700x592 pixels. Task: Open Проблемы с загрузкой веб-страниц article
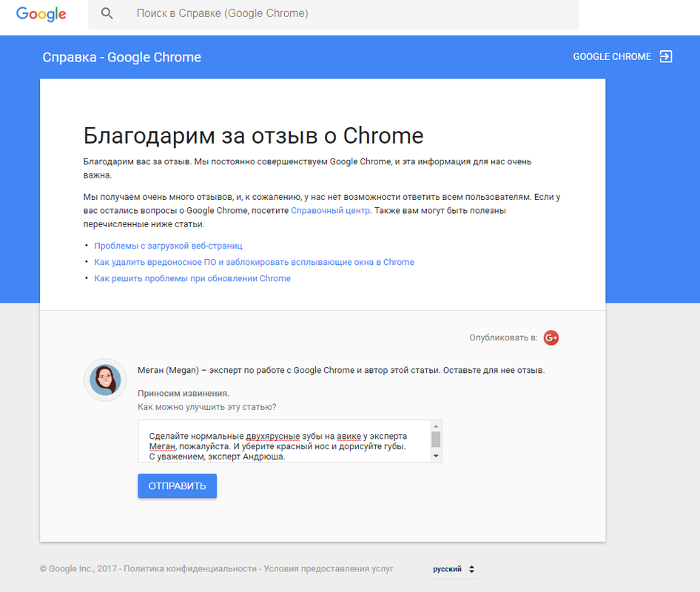click(x=168, y=246)
